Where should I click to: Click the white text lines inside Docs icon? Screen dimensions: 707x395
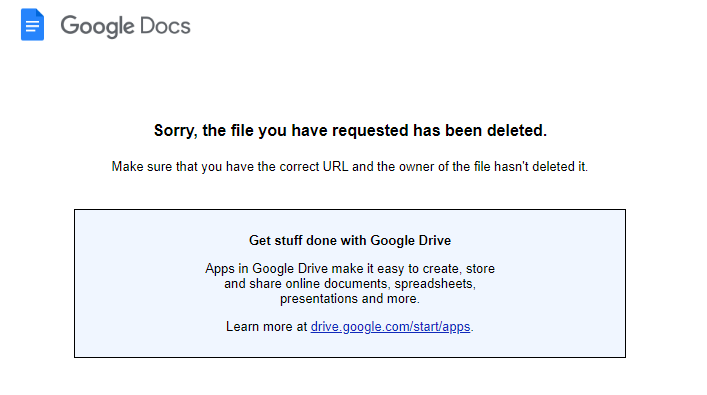[x=32, y=27]
